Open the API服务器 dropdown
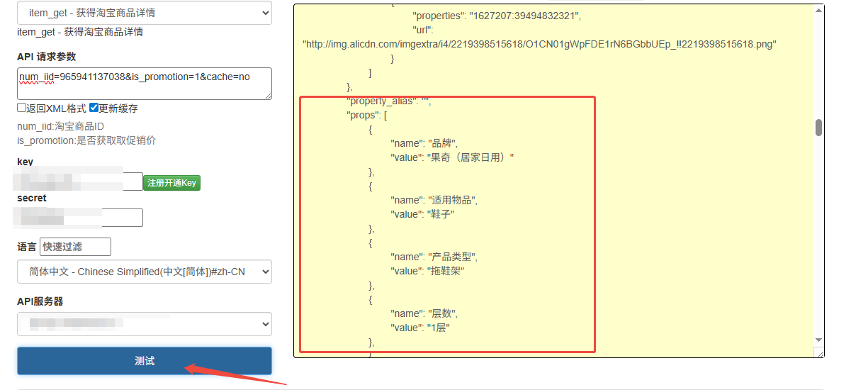Image resolution: width=868 pixels, height=390 pixels. point(145,324)
